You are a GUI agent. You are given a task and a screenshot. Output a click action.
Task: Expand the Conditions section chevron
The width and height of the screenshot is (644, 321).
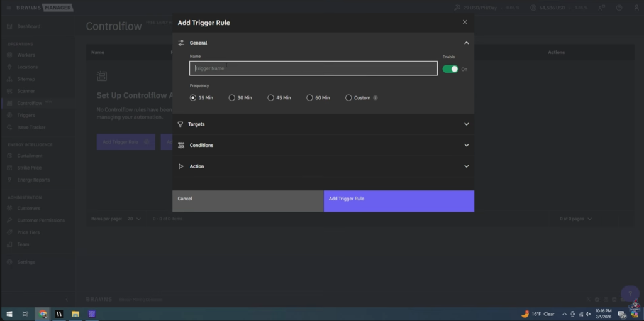(x=466, y=145)
